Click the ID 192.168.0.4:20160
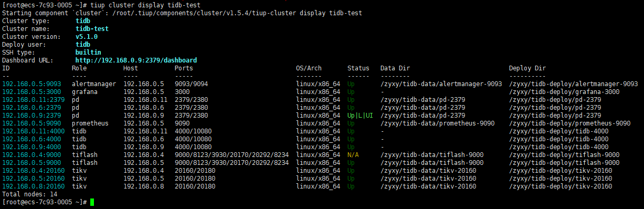644x209 pixels. pos(34,171)
